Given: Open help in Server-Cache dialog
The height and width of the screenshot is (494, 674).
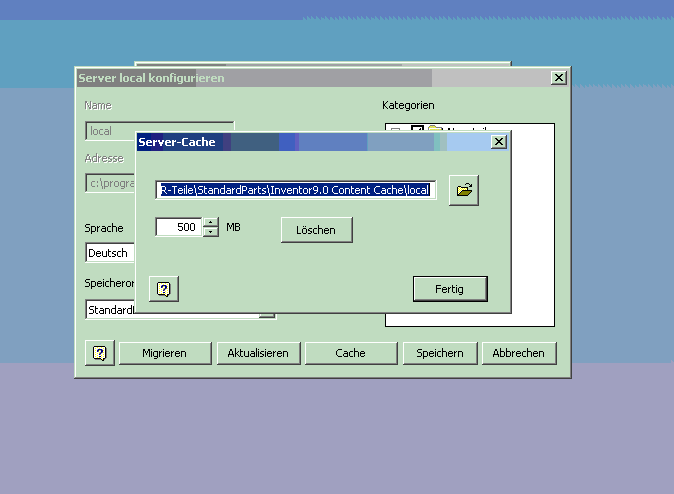Looking at the screenshot, I should 164,289.
